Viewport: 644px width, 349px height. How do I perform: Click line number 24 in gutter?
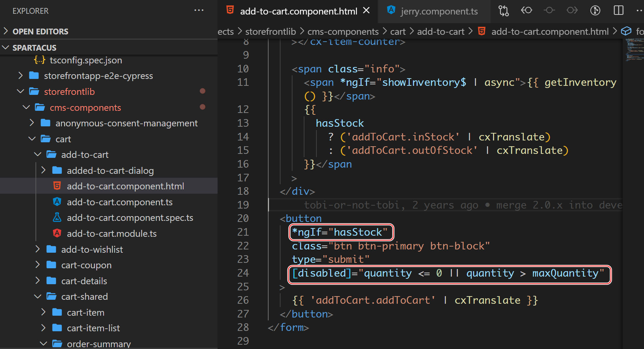(x=243, y=273)
